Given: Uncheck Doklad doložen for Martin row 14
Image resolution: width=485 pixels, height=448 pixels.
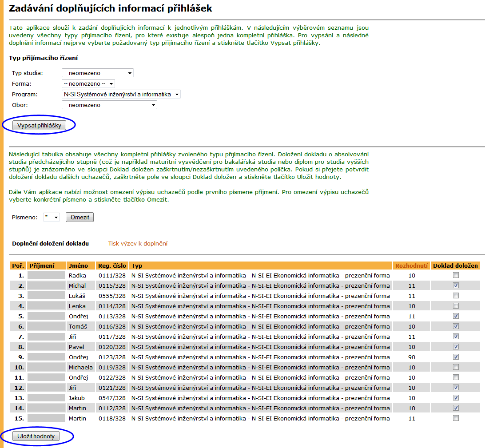Looking at the screenshot, I should click(x=456, y=408).
